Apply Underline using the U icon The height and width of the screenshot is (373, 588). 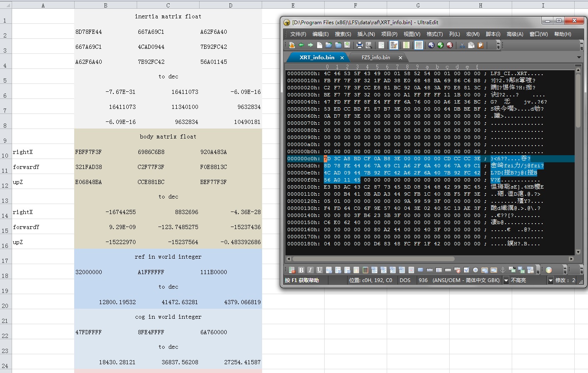click(x=320, y=270)
